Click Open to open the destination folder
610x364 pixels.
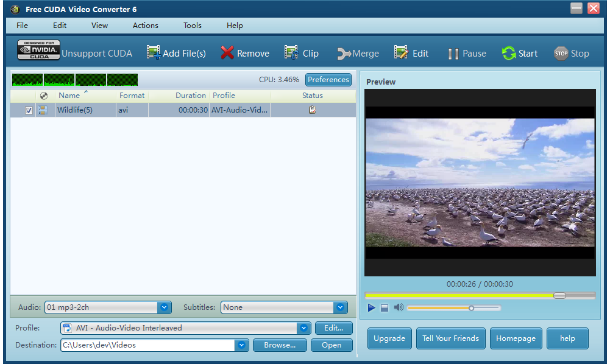[332, 345]
